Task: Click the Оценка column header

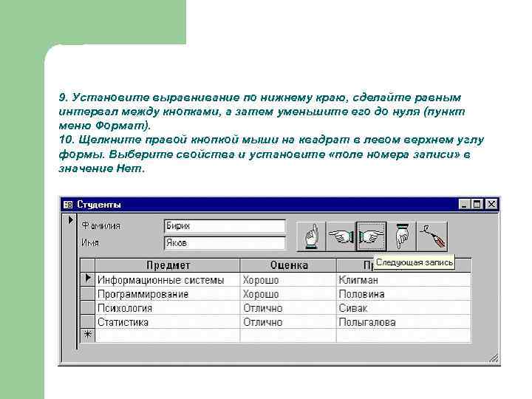Action: [x=288, y=265]
